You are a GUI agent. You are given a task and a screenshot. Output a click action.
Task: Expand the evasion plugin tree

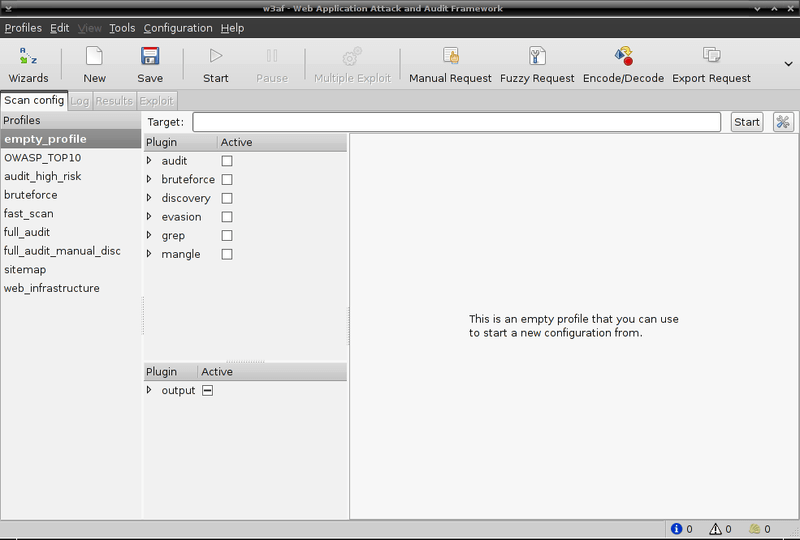point(149,216)
